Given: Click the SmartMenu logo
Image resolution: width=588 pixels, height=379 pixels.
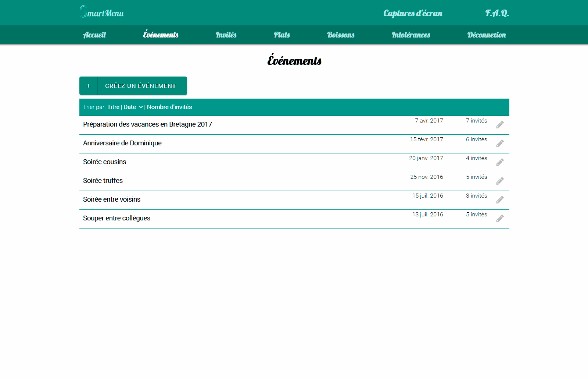Looking at the screenshot, I should (102, 12).
